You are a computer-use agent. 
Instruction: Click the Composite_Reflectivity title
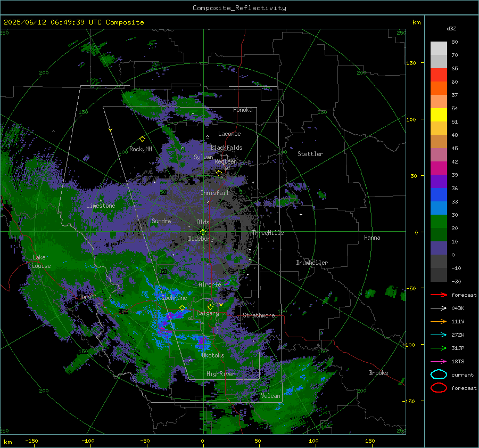240,8
